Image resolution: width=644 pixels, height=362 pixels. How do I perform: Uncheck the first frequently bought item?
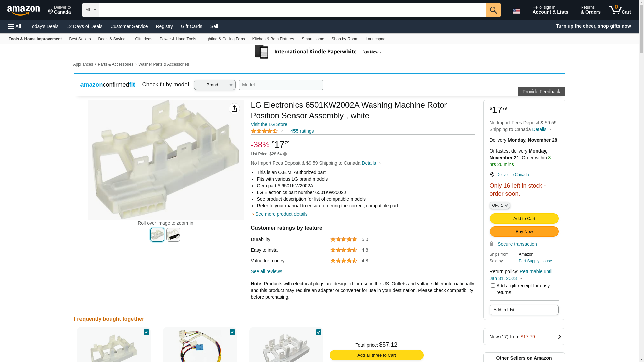pyautogui.click(x=146, y=332)
